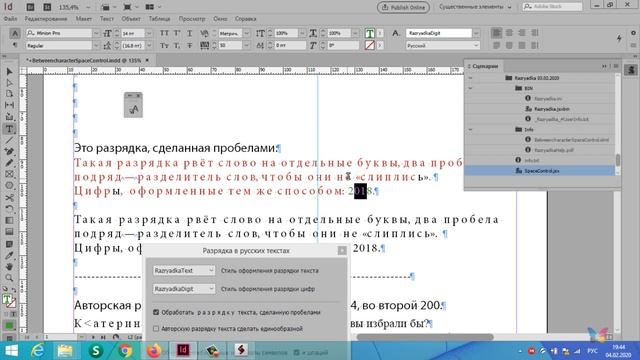Click the Underline formatting button
The image size is (640, 360).
189,33
